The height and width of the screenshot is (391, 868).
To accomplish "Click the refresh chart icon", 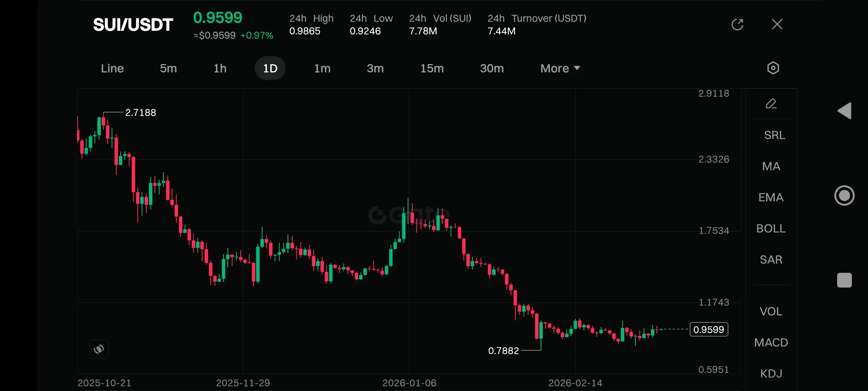I will tap(737, 25).
